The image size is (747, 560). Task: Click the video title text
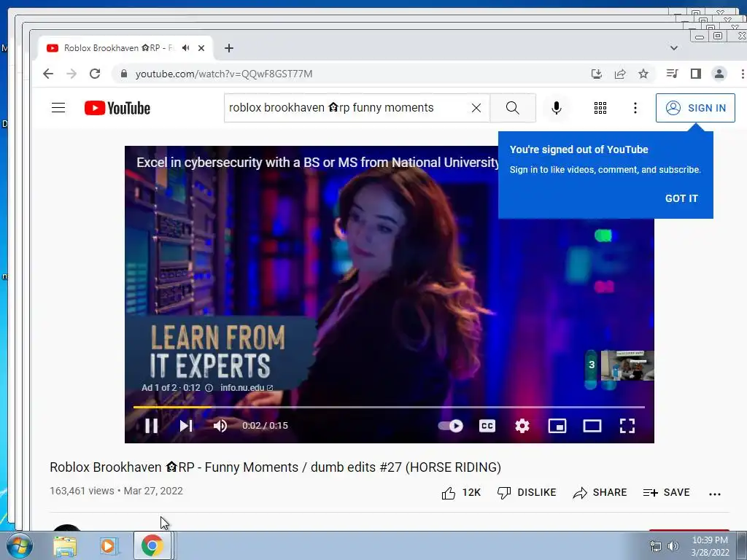(x=275, y=467)
